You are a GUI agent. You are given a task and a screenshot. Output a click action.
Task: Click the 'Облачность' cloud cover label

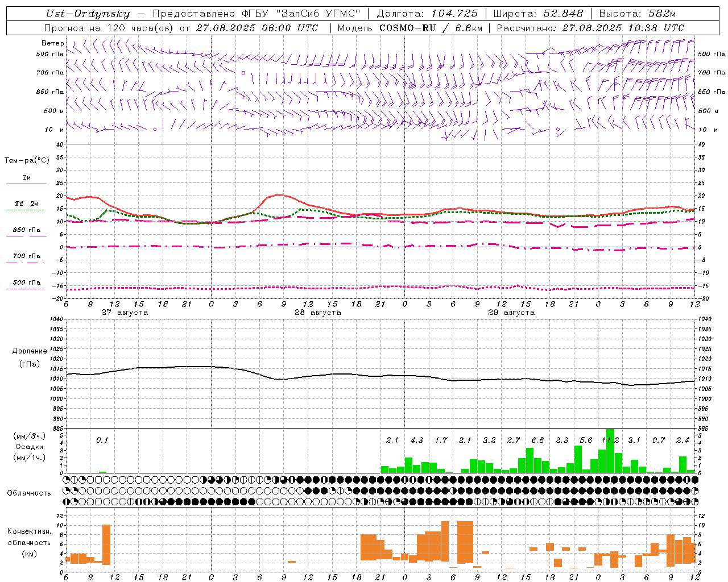(29, 493)
